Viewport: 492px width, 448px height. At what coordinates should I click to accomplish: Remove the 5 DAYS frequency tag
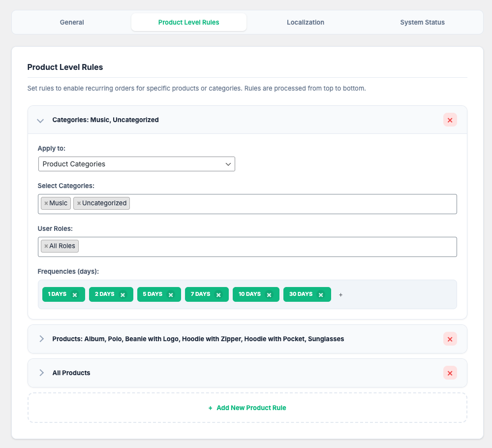tap(171, 295)
